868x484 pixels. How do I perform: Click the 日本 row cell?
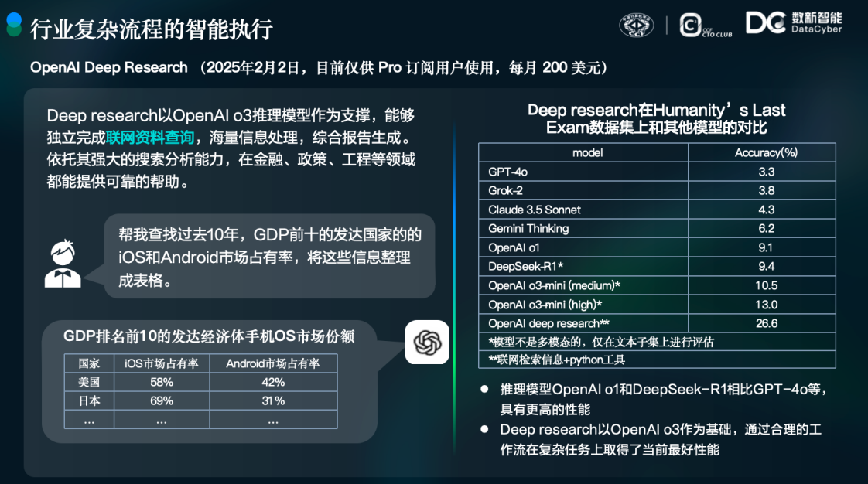pos(89,401)
